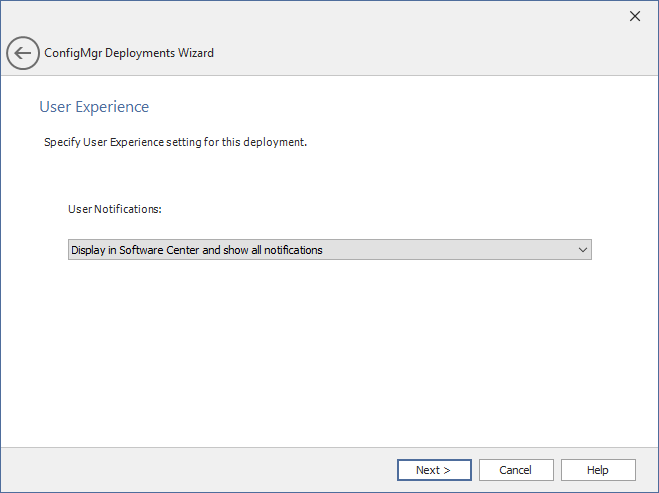Select 'Display in Software Center' dropdown text
Image resolution: width=659 pixels, height=493 pixels.
(196, 250)
